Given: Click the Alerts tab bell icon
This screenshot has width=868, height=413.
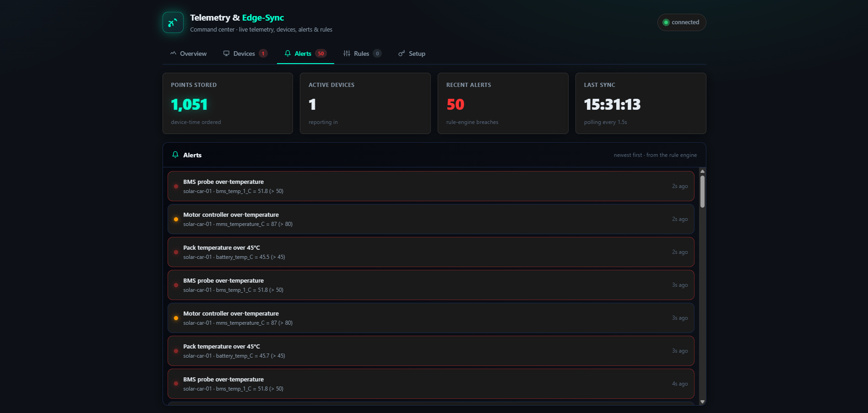Looking at the screenshot, I should point(288,54).
